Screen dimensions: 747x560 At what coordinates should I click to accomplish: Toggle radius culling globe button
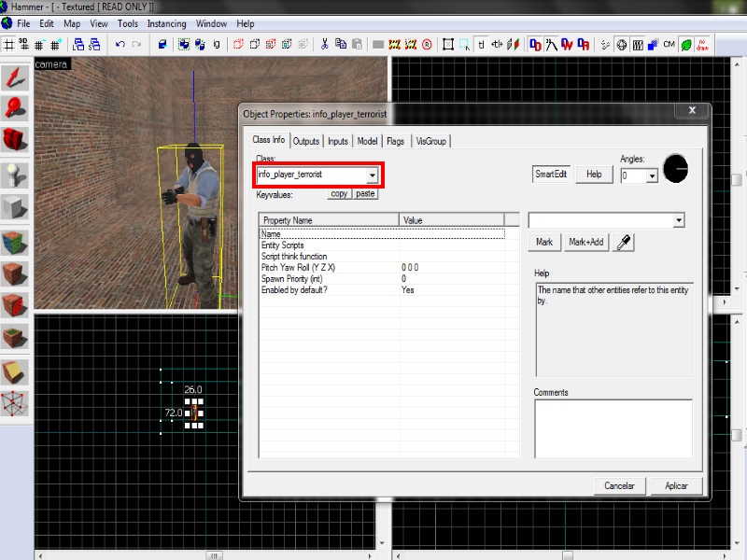tap(621, 45)
